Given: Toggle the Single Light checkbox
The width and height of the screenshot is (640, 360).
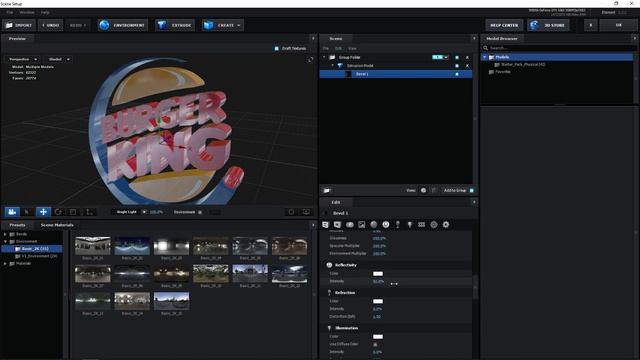Looking at the screenshot, I should 144,212.
